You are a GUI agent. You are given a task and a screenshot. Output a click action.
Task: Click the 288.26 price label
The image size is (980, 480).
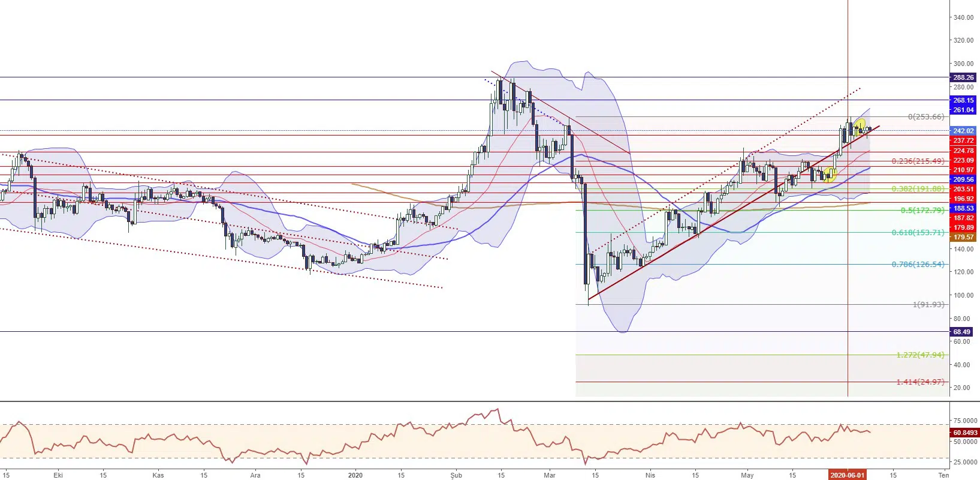tap(963, 77)
